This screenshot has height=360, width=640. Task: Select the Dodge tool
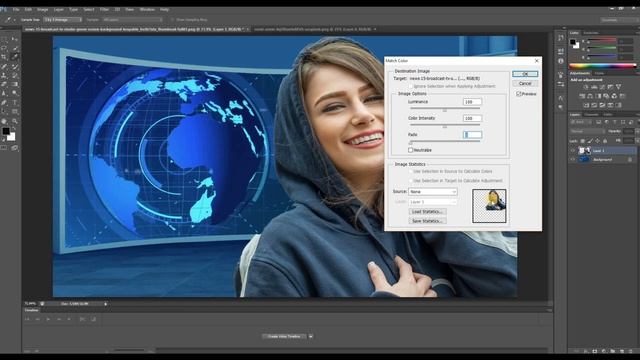(15, 93)
